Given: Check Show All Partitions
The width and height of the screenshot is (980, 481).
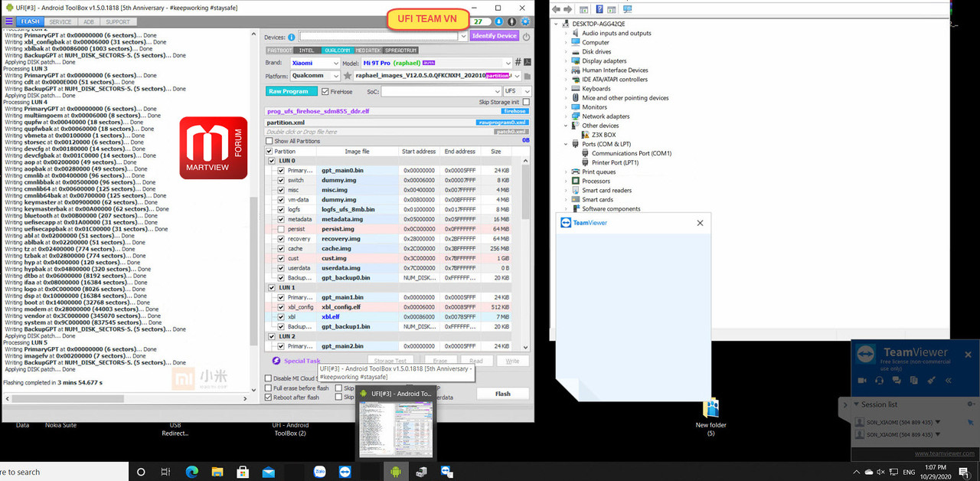Looking at the screenshot, I should 269,141.
